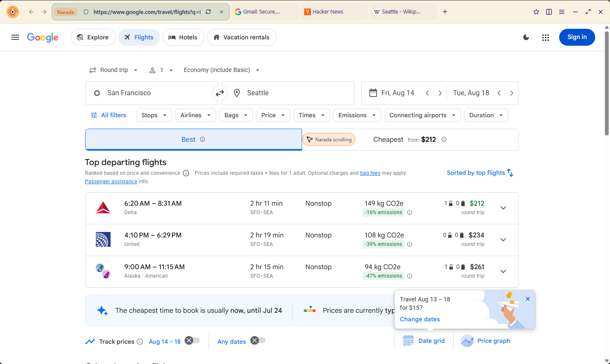Click the San Francisco origin field
The image size is (610, 364).
pyautogui.click(x=152, y=93)
